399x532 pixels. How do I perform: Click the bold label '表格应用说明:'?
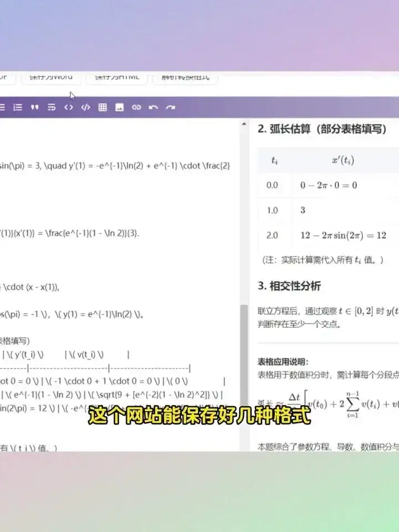[283, 362]
